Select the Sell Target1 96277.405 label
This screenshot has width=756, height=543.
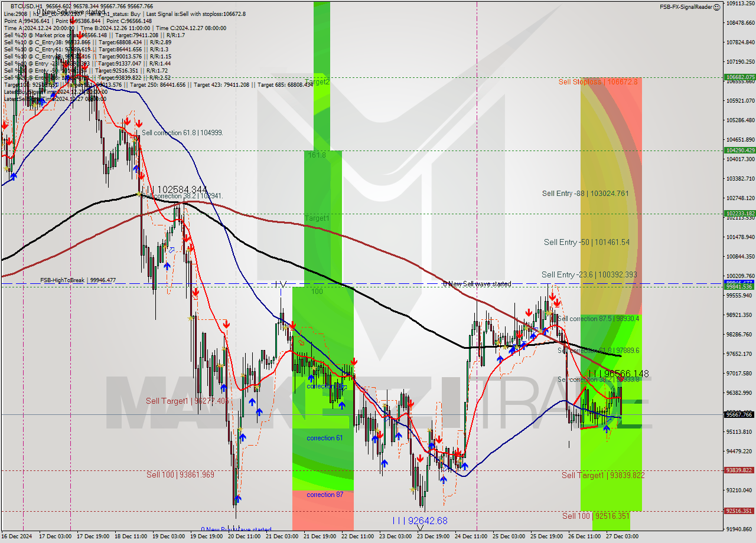[187, 401]
